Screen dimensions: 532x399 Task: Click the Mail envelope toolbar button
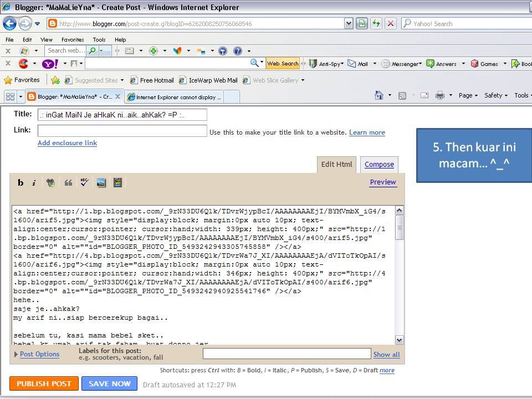pyautogui.click(x=358, y=64)
